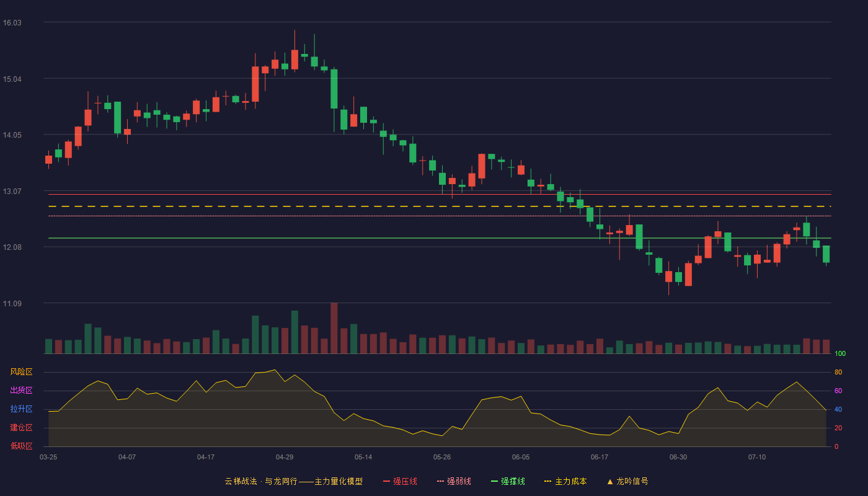868x496 pixels.
Task: Click the 100 indicator scale label
Action: [x=840, y=353]
